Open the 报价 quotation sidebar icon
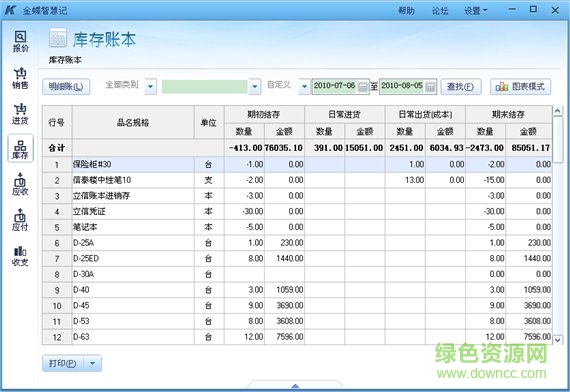This screenshot has width=570, height=392. point(20,42)
